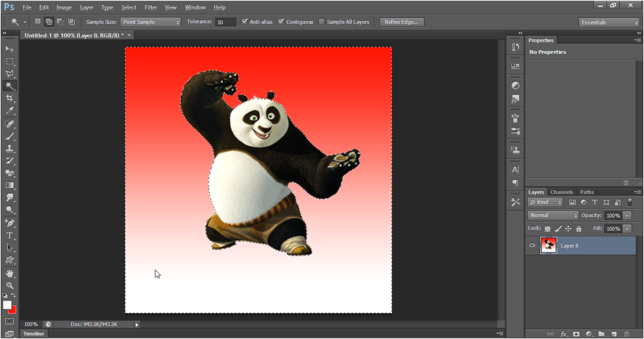
Task: Open the File menu
Action: click(x=27, y=7)
